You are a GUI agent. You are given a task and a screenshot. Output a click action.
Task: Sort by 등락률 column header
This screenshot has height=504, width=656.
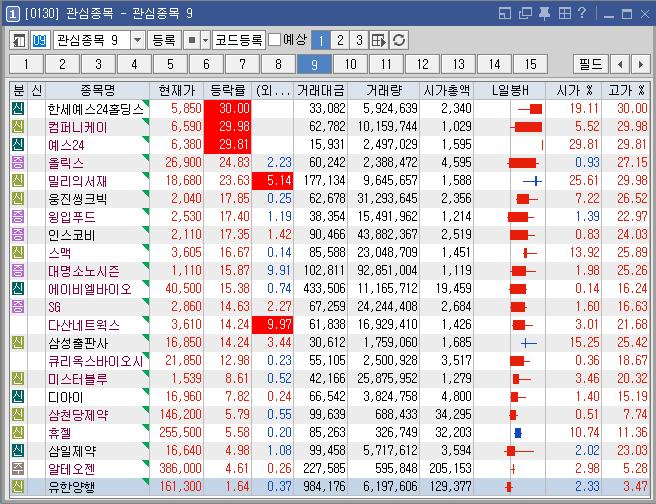click(228, 90)
